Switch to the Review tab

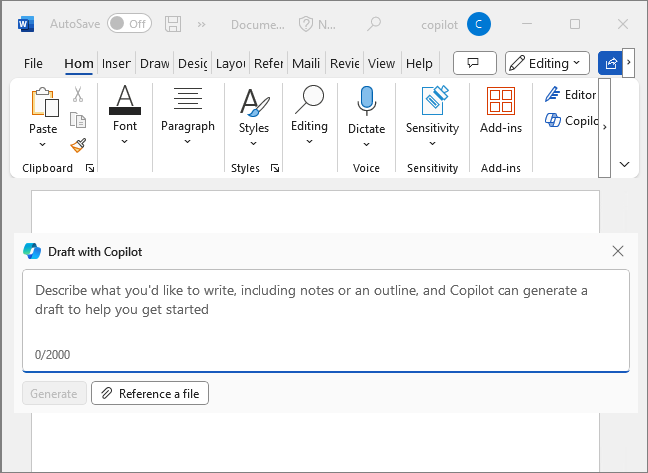pyautogui.click(x=344, y=64)
